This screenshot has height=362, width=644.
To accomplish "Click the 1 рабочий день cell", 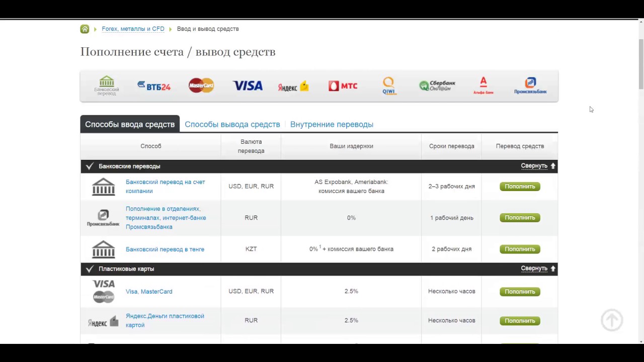I will point(452,218).
